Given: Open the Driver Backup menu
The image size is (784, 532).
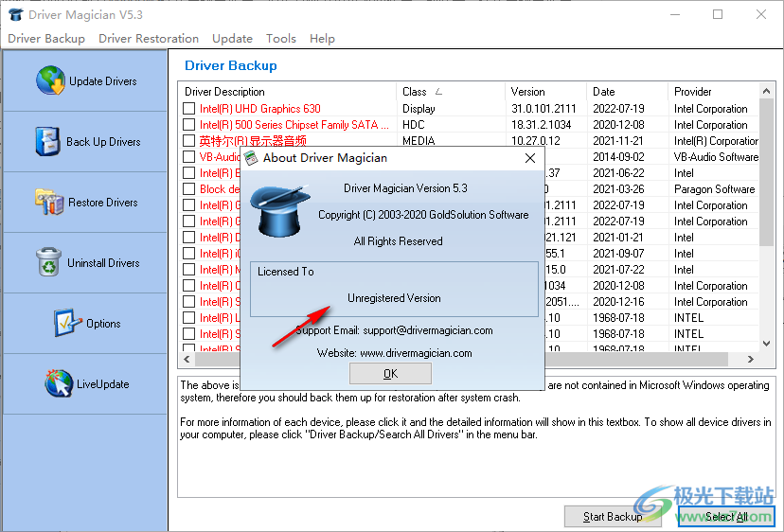Looking at the screenshot, I should click(x=46, y=39).
